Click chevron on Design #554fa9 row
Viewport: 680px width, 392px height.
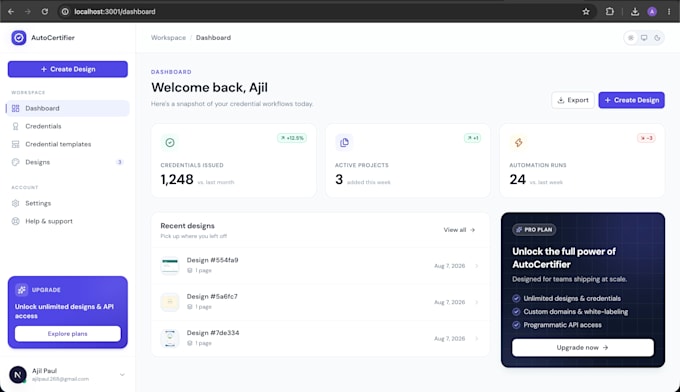click(477, 266)
